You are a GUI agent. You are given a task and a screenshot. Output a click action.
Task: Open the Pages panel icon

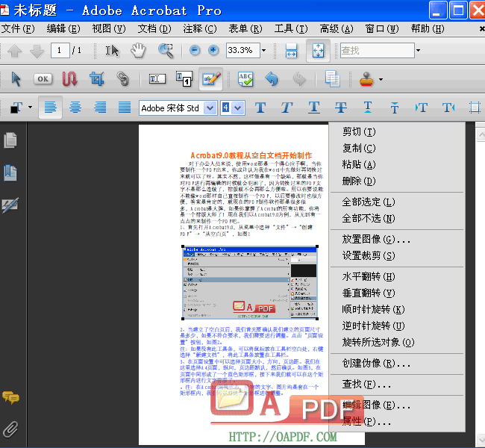tap(10, 140)
